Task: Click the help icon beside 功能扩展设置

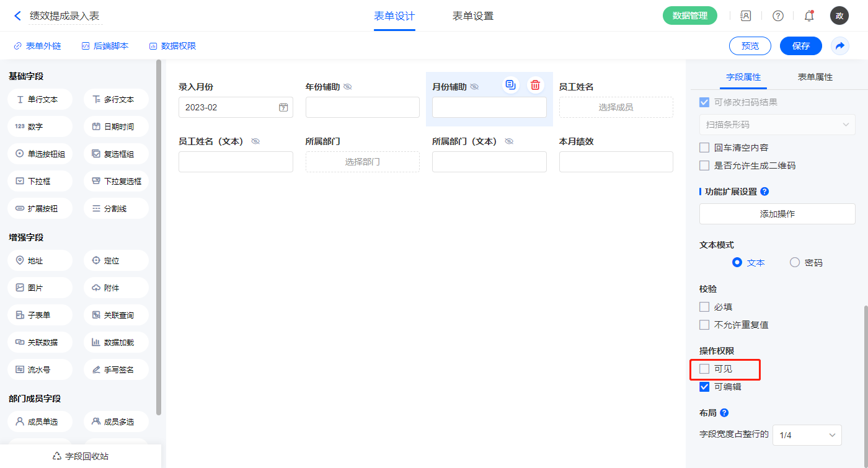Action: pos(764,192)
